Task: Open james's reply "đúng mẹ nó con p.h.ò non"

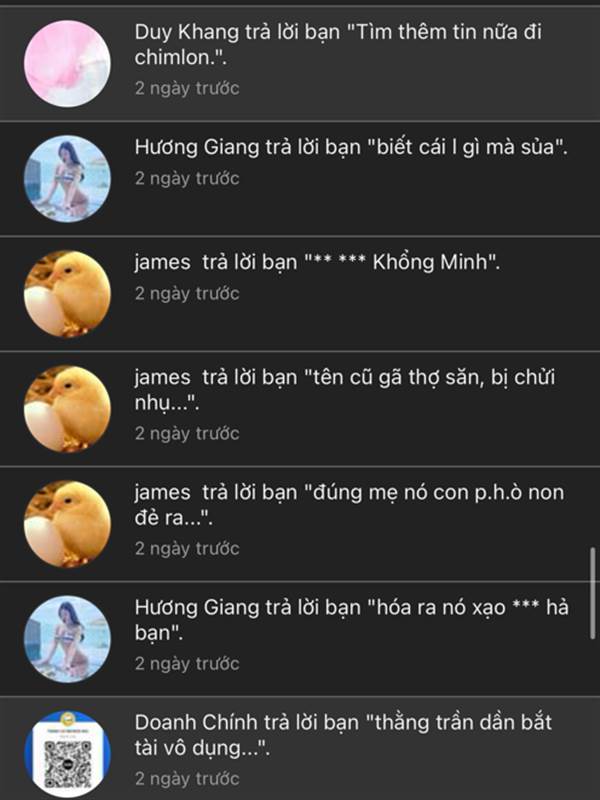Action: pos(300,524)
